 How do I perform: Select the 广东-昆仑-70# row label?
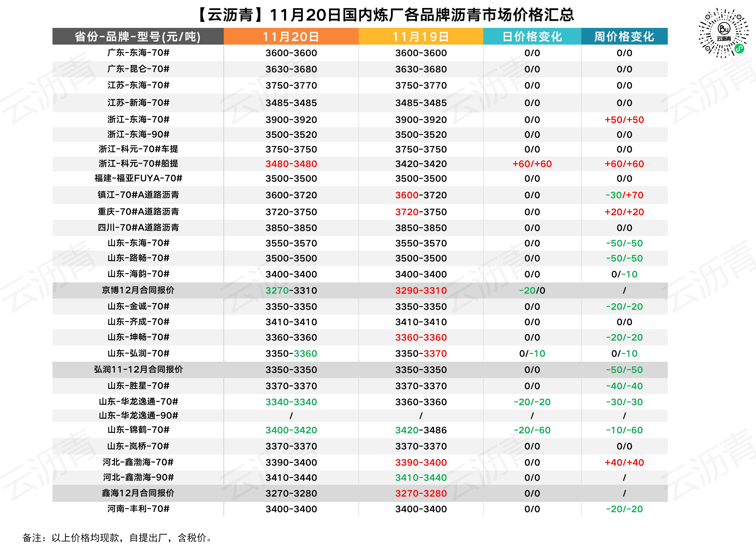pyautogui.click(x=138, y=69)
